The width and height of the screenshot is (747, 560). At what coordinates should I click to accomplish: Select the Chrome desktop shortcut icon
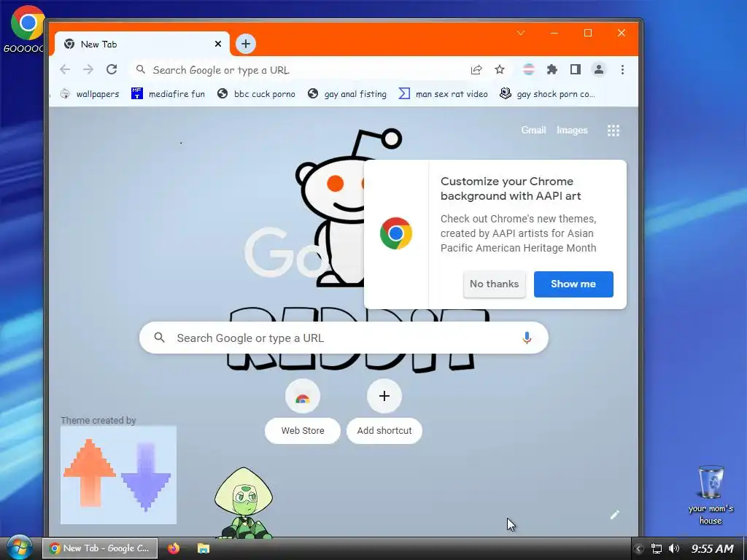[x=25, y=29]
